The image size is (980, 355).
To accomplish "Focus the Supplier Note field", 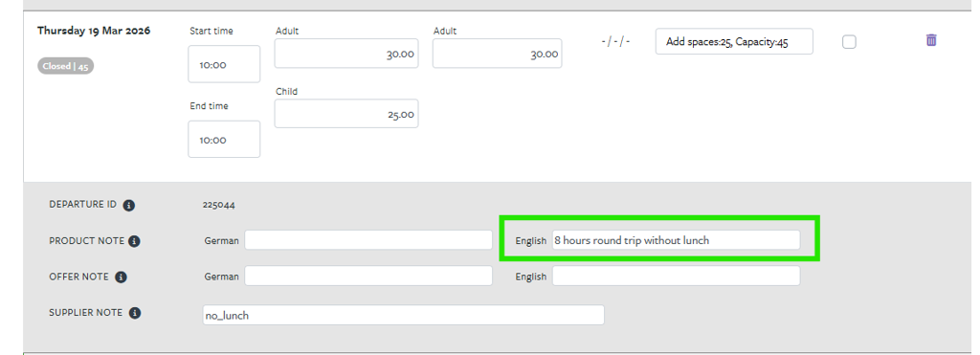I will coord(404,315).
